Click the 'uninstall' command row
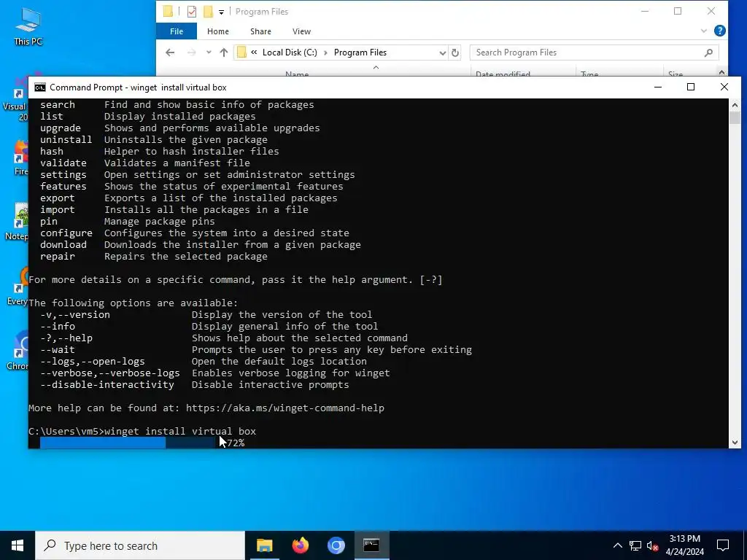 [x=154, y=140]
